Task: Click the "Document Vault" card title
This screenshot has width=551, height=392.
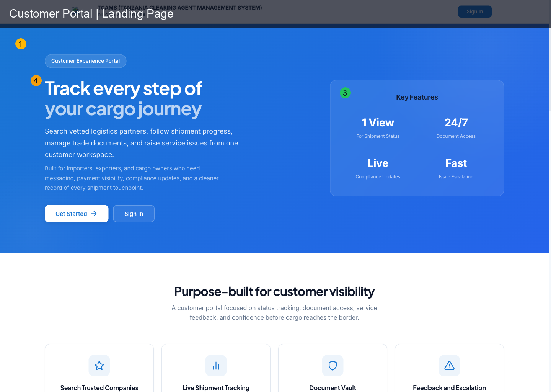Action: click(333, 388)
